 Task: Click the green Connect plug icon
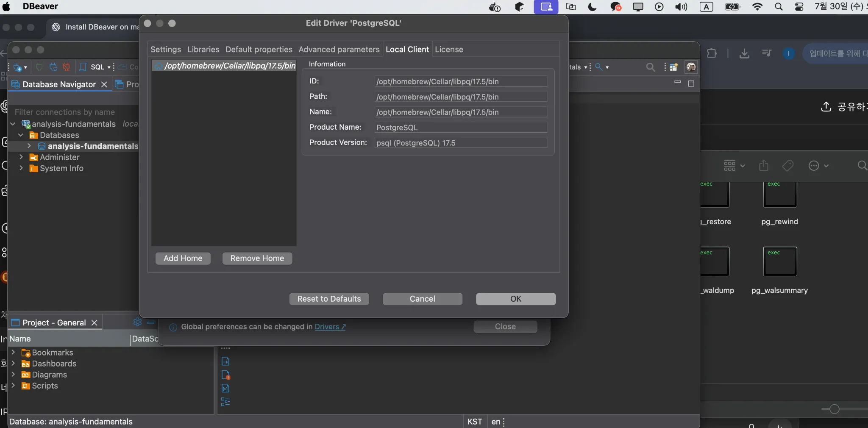click(39, 67)
